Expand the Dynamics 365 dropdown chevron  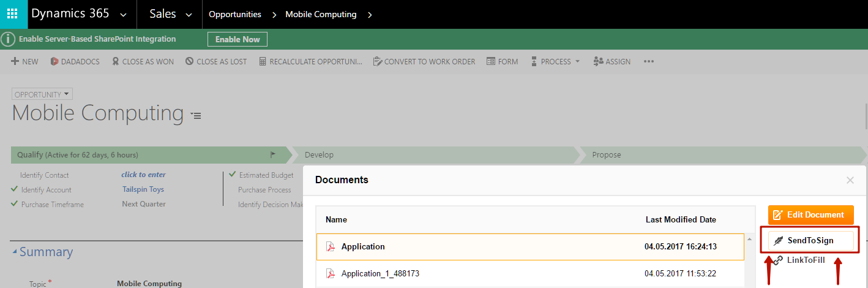point(124,15)
